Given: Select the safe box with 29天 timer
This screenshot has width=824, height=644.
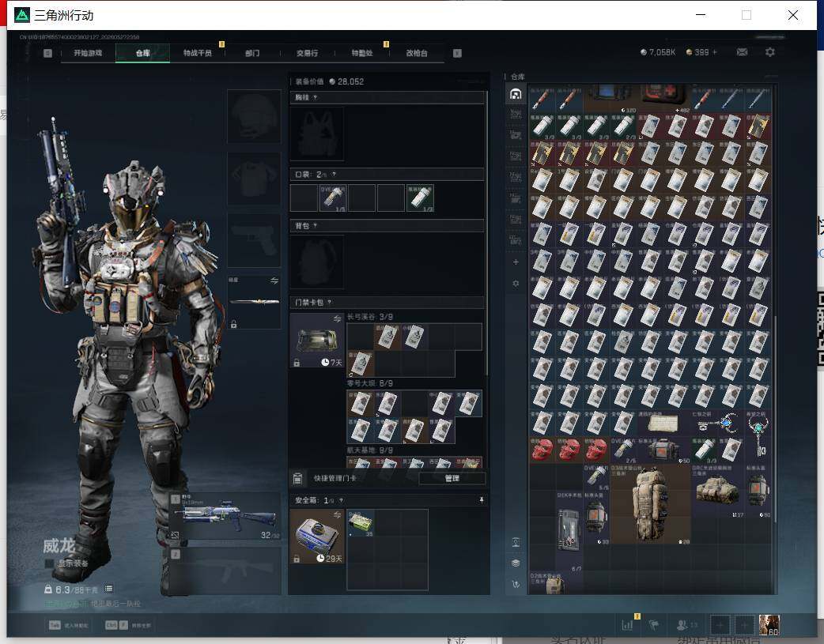Looking at the screenshot, I should click(x=317, y=537).
